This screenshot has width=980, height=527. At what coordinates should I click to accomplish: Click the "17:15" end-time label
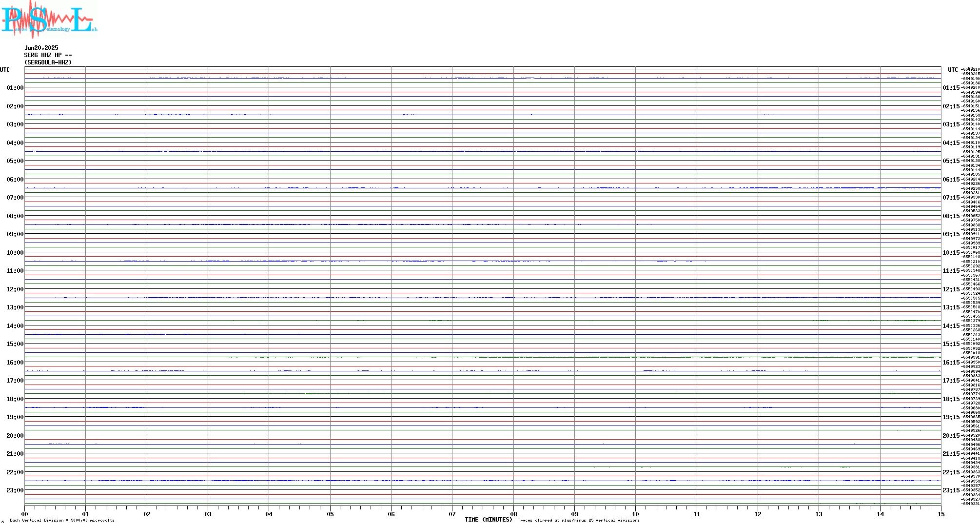(951, 381)
